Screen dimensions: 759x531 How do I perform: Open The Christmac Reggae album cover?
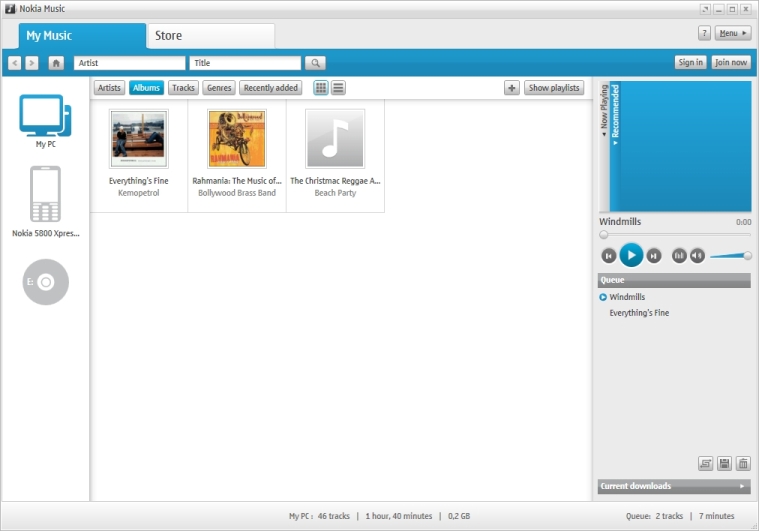tap(335, 139)
